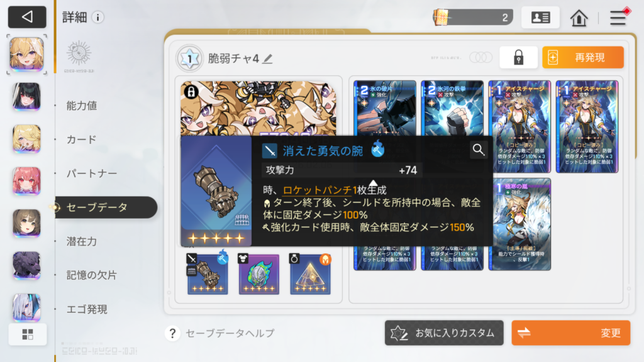Edit the save name with pencil icon
This screenshot has width=644, height=362.
pyautogui.click(x=268, y=59)
